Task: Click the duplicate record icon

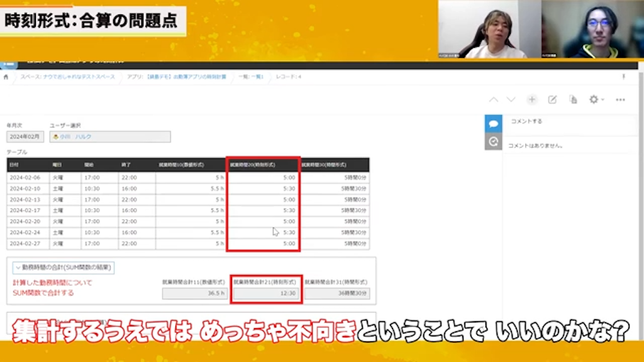Action: (x=573, y=100)
